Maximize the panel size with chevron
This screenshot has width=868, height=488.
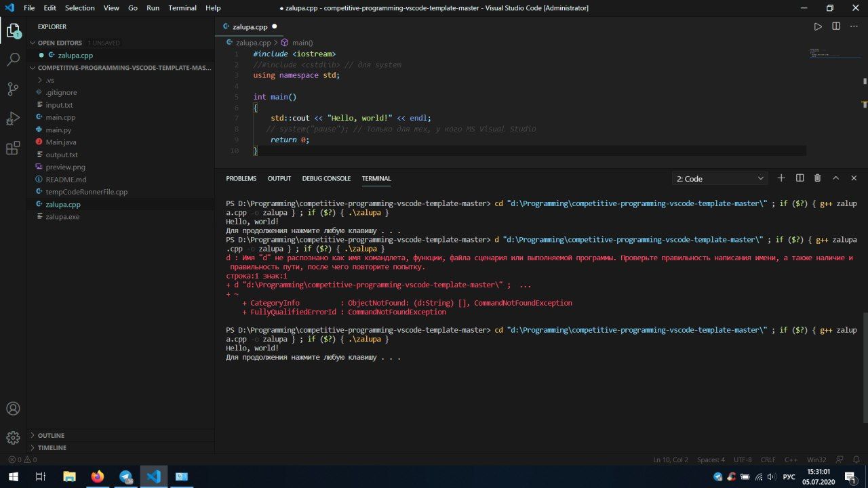point(835,178)
